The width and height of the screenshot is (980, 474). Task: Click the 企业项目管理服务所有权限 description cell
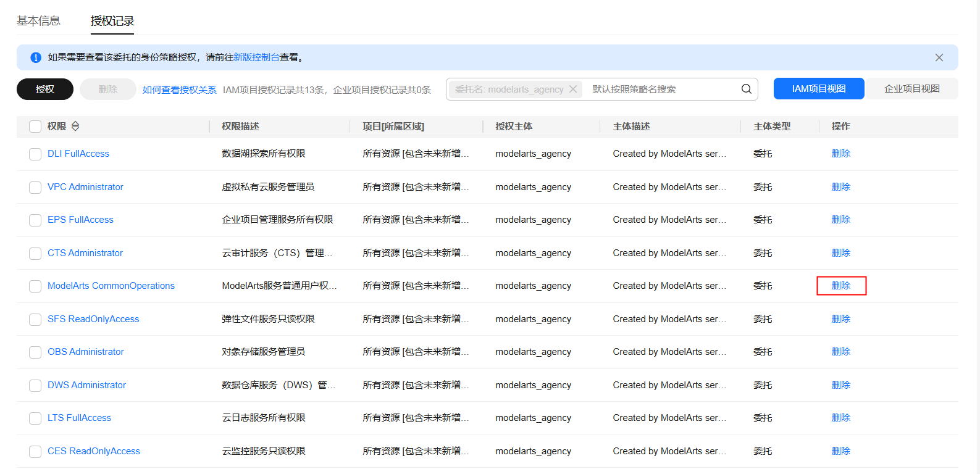277,220
